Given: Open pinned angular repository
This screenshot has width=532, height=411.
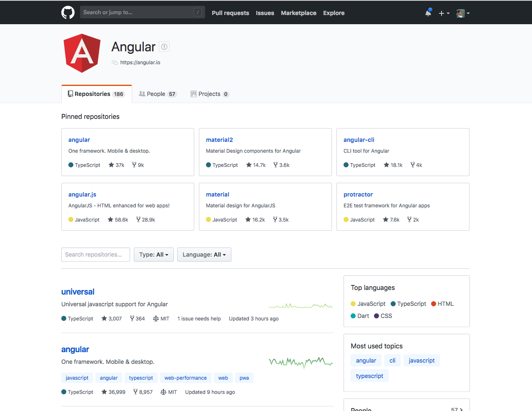Looking at the screenshot, I should point(79,140).
